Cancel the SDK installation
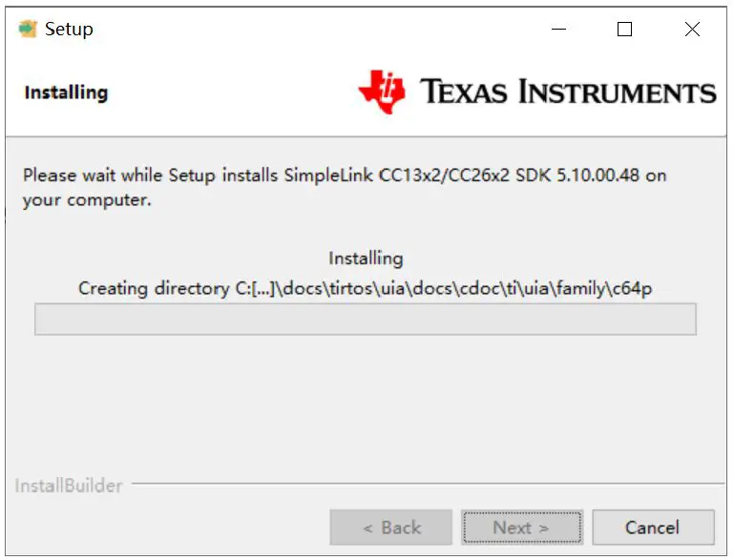This screenshot has height=560, width=734. tap(653, 528)
